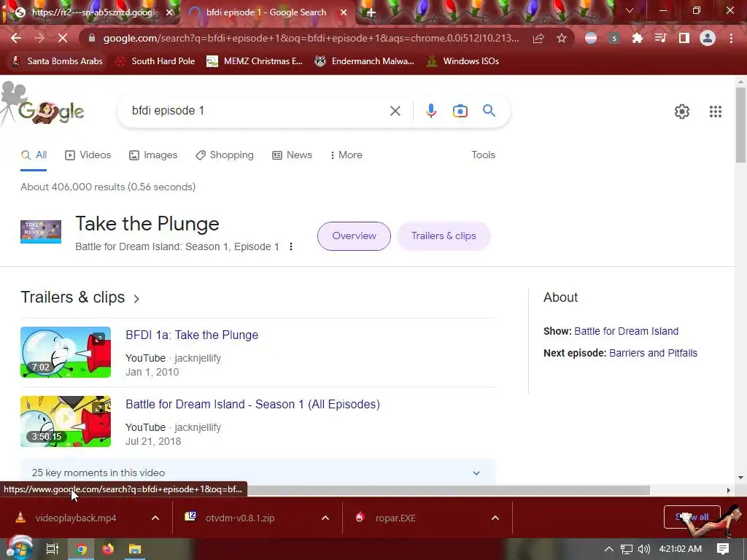The image size is (747, 560).
Task: Show hidden tray icons
Action: click(x=609, y=549)
